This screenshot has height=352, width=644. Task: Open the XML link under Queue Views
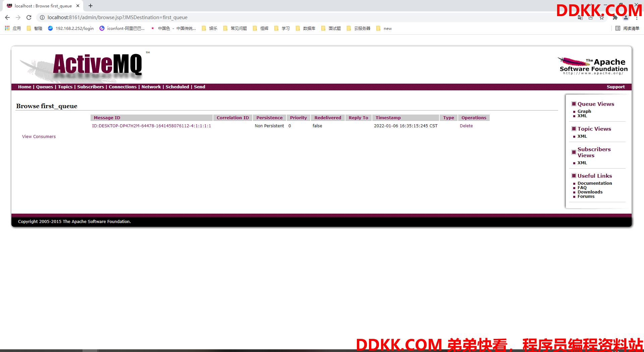[x=582, y=116]
